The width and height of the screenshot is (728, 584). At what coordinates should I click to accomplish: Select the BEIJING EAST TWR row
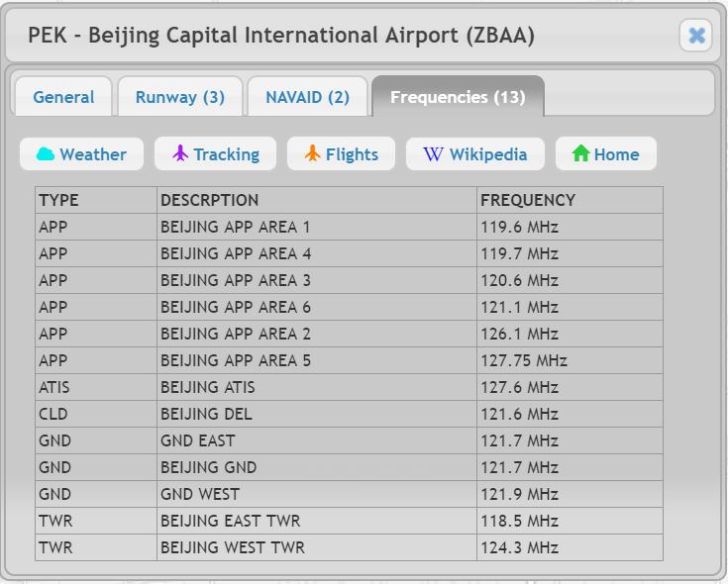click(349, 521)
